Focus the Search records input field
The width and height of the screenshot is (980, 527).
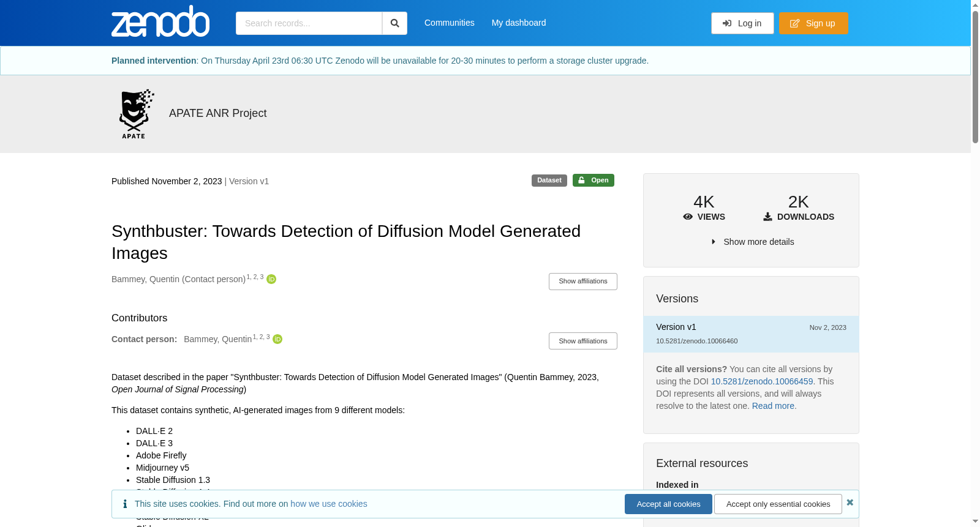[309, 23]
